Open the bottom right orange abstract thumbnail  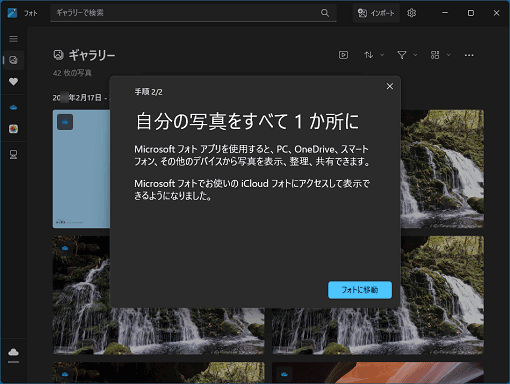378,373
